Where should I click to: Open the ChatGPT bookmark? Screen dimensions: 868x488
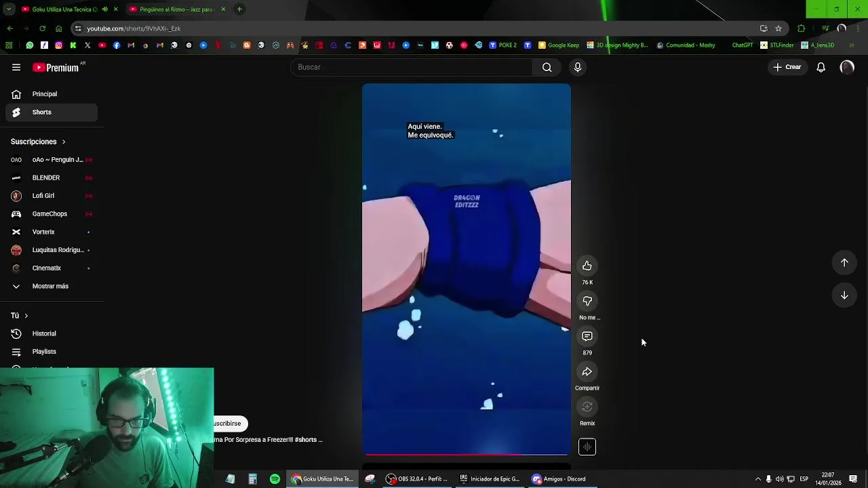point(742,45)
